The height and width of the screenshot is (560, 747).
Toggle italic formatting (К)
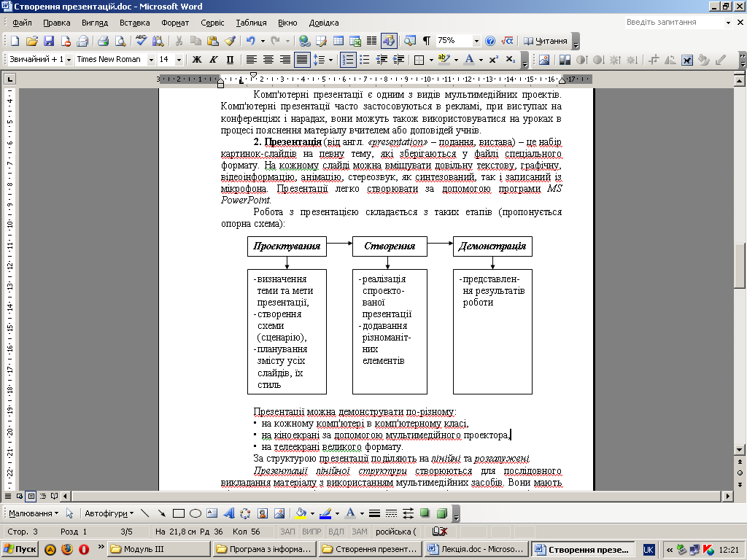click(214, 60)
